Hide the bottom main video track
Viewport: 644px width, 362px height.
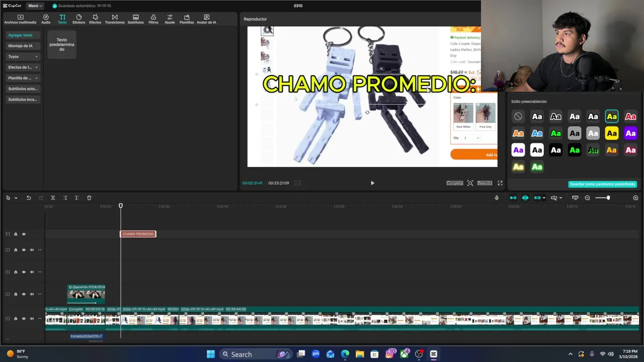tap(24, 318)
